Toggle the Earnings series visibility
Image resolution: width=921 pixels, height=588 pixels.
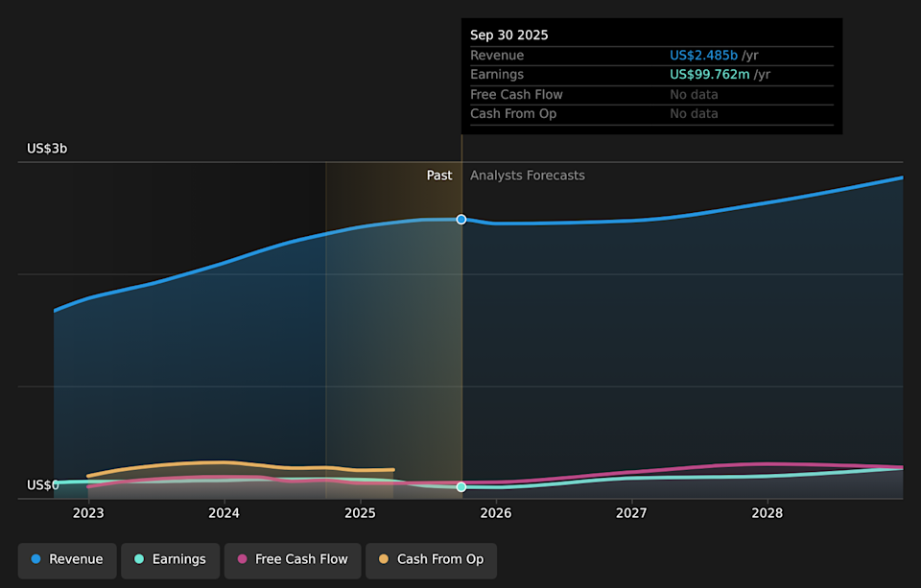point(170,559)
